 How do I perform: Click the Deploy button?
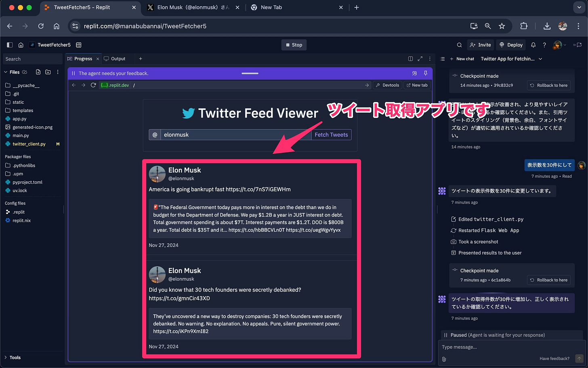(511, 45)
